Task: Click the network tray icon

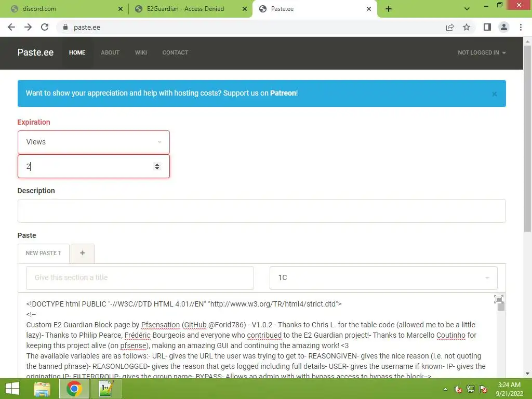Action: (471, 389)
